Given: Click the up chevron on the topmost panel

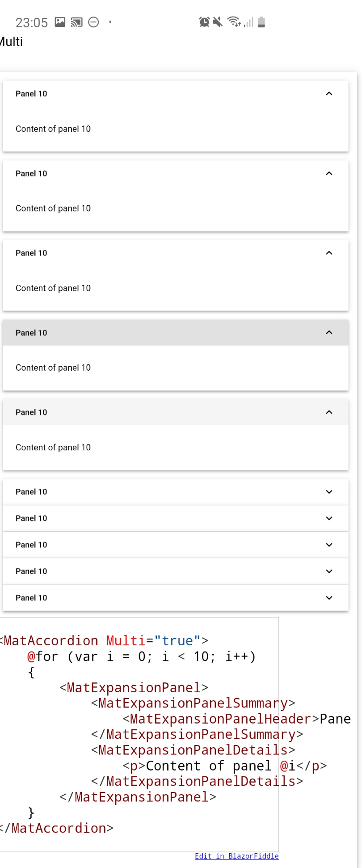Looking at the screenshot, I should point(329,94).
